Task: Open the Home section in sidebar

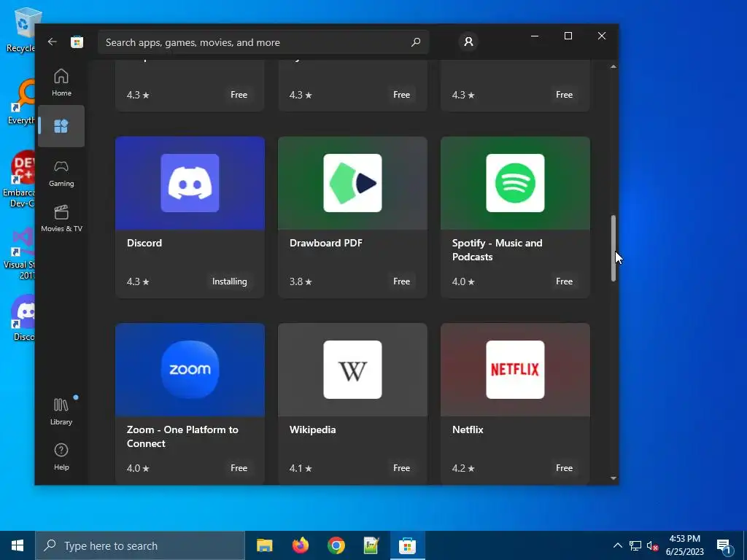Action: tap(61, 82)
